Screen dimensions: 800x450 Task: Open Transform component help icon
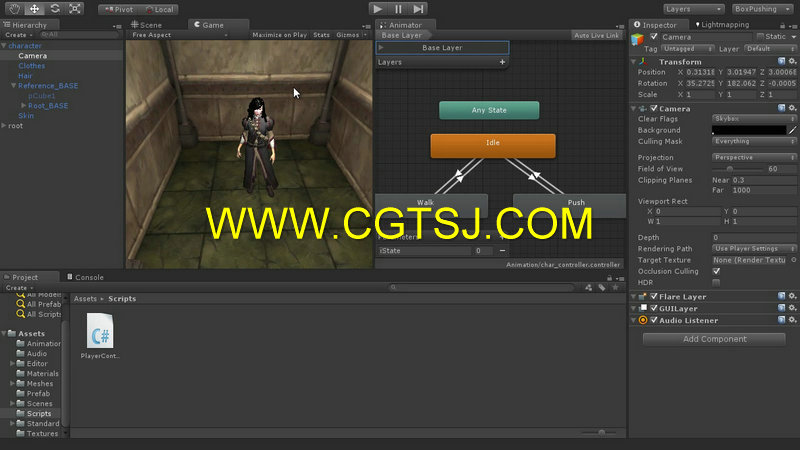point(782,62)
